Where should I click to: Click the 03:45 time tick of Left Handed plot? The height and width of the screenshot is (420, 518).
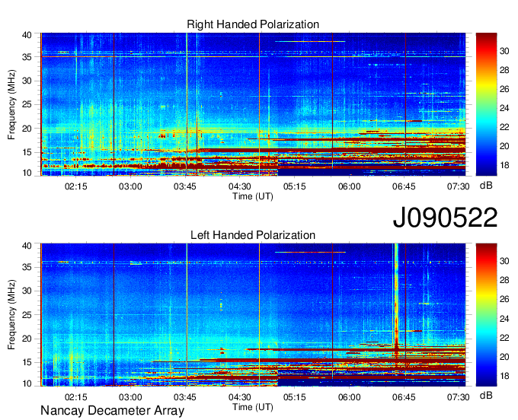click(x=185, y=397)
